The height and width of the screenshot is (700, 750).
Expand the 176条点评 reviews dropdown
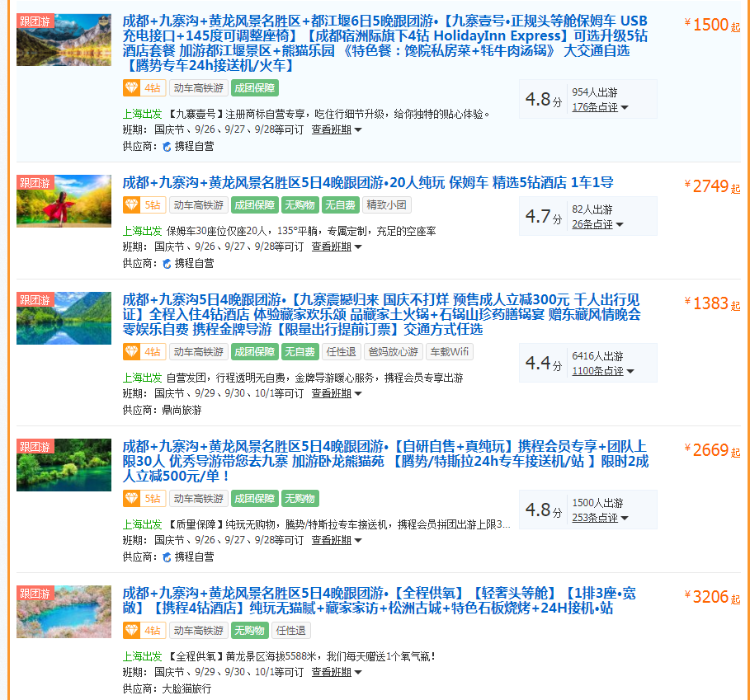tap(600, 107)
